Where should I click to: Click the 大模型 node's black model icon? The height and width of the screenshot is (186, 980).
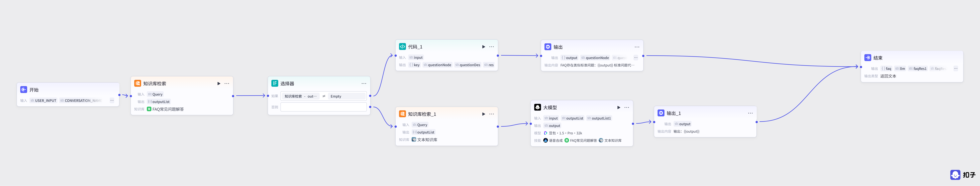click(x=537, y=107)
